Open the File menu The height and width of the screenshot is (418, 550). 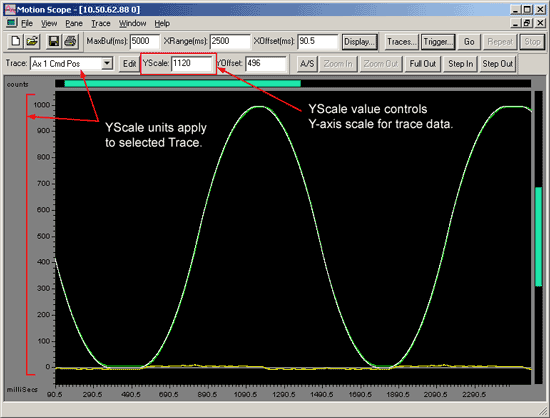27,23
